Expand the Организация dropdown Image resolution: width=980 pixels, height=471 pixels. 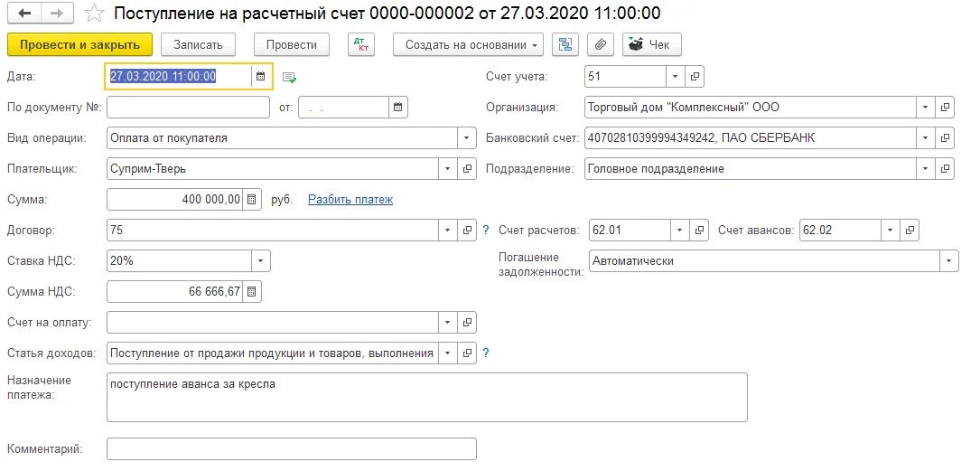(926, 107)
